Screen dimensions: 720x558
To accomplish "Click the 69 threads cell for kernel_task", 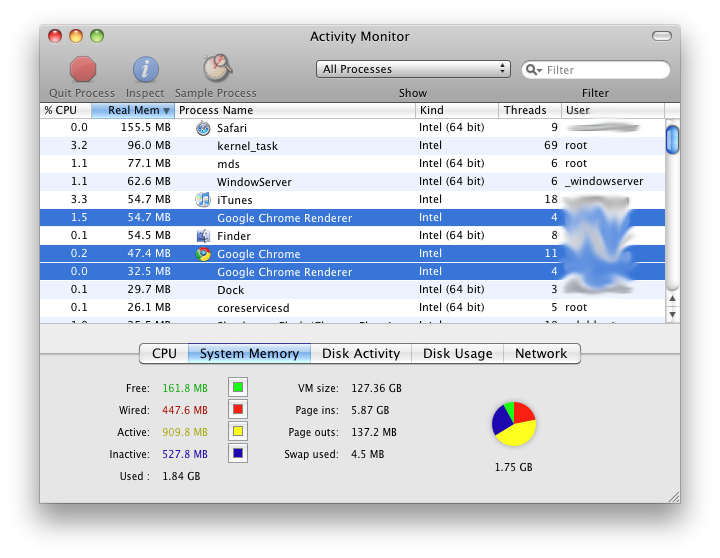I will pos(551,145).
